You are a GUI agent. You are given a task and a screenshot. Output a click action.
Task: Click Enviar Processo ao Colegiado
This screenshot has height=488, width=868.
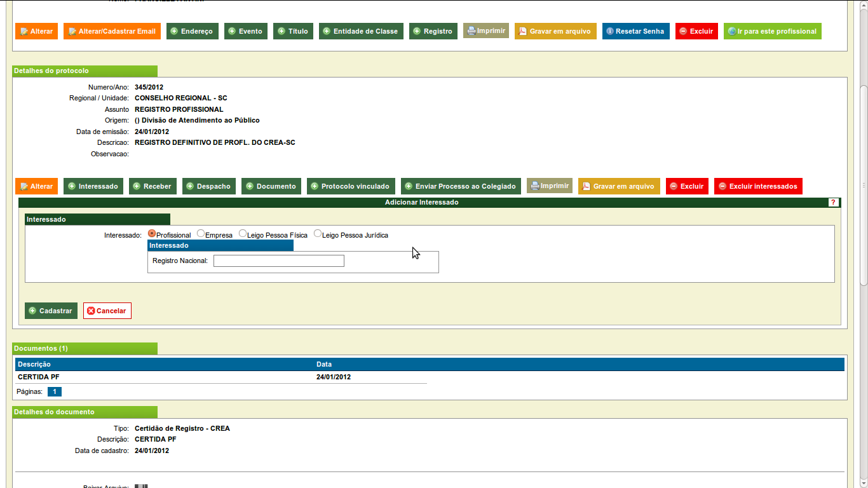[x=461, y=186]
